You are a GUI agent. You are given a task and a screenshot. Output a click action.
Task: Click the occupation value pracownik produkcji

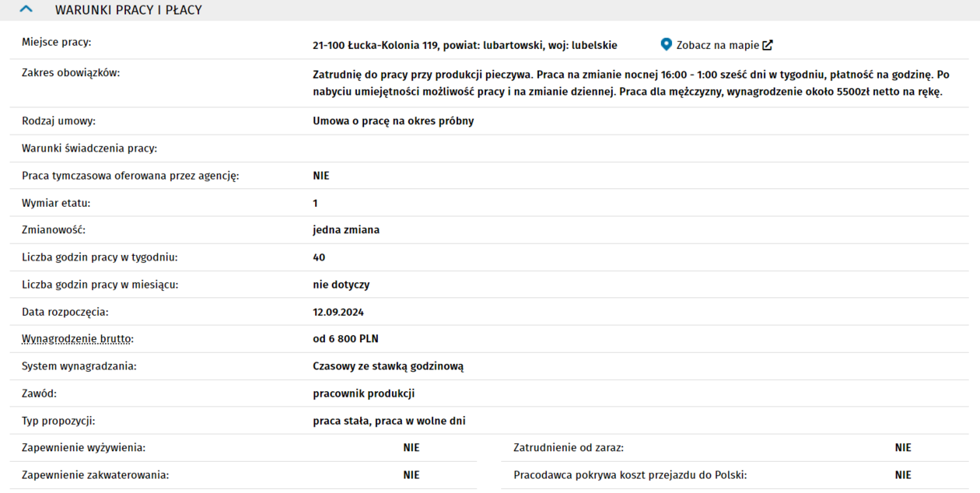click(x=363, y=393)
